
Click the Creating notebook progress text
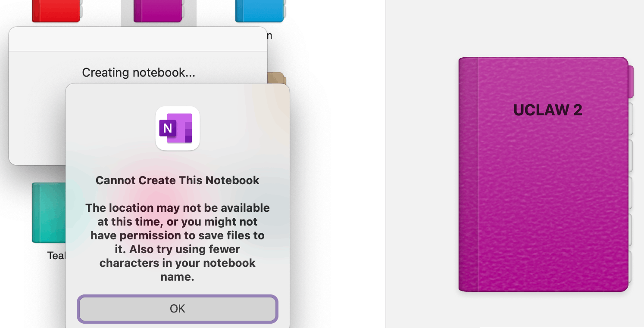pyautogui.click(x=139, y=72)
